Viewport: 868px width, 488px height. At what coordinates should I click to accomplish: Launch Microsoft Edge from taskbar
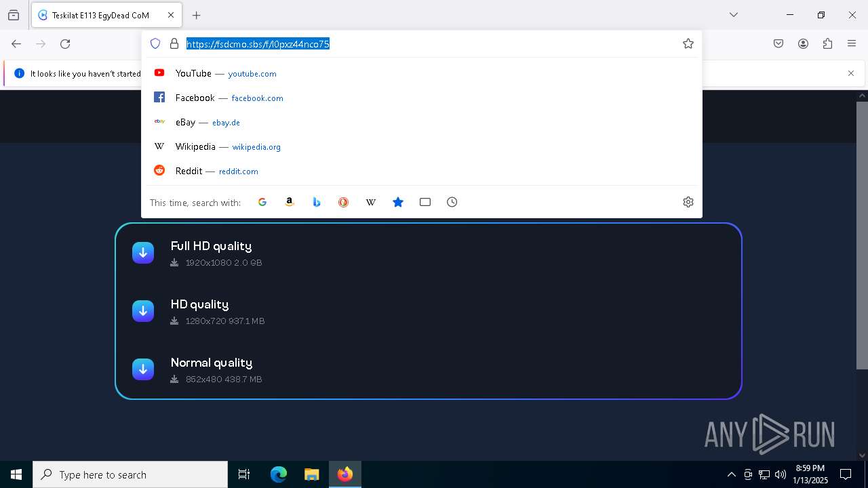pos(279,474)
